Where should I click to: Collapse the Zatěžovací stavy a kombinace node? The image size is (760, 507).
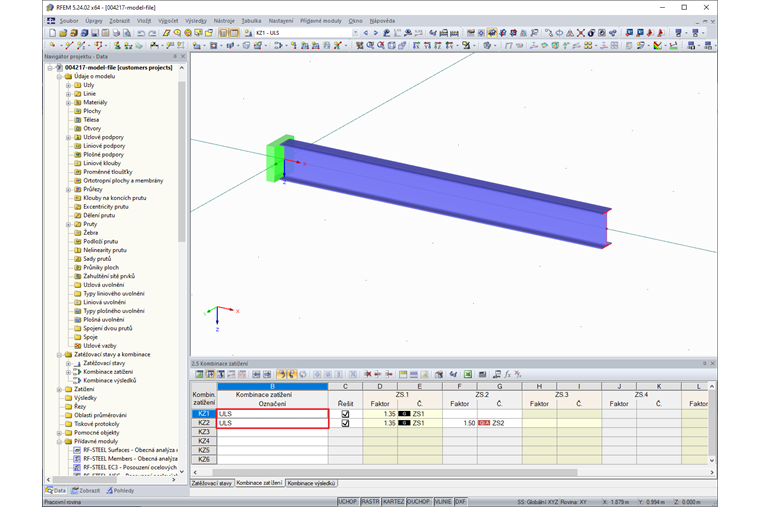60,355
